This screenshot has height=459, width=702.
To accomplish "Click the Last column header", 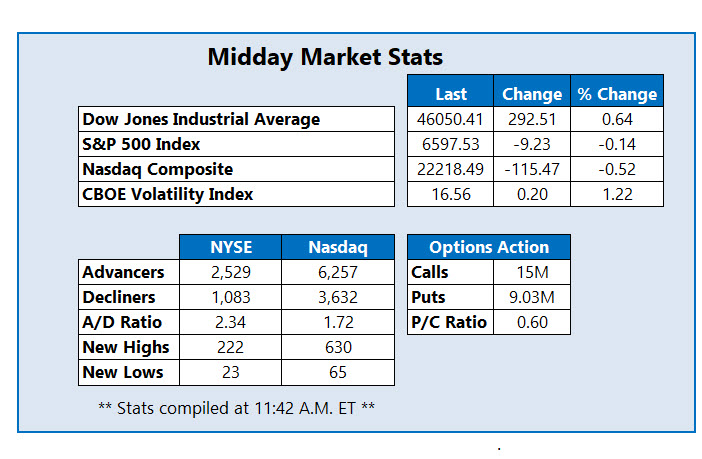I will [451, 94].
